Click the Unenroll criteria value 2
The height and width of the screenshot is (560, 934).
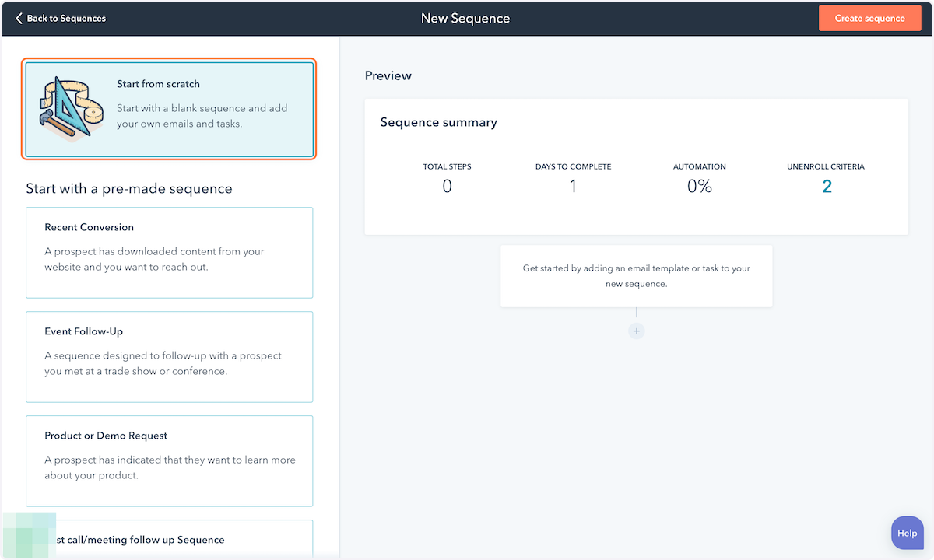pyautogui.click(x=827, y=187)
